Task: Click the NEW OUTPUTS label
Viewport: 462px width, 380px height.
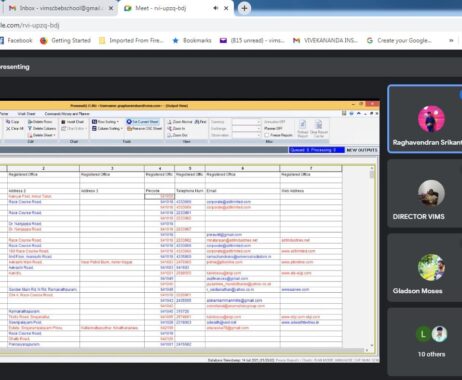Action: click(x=362, y=150)
